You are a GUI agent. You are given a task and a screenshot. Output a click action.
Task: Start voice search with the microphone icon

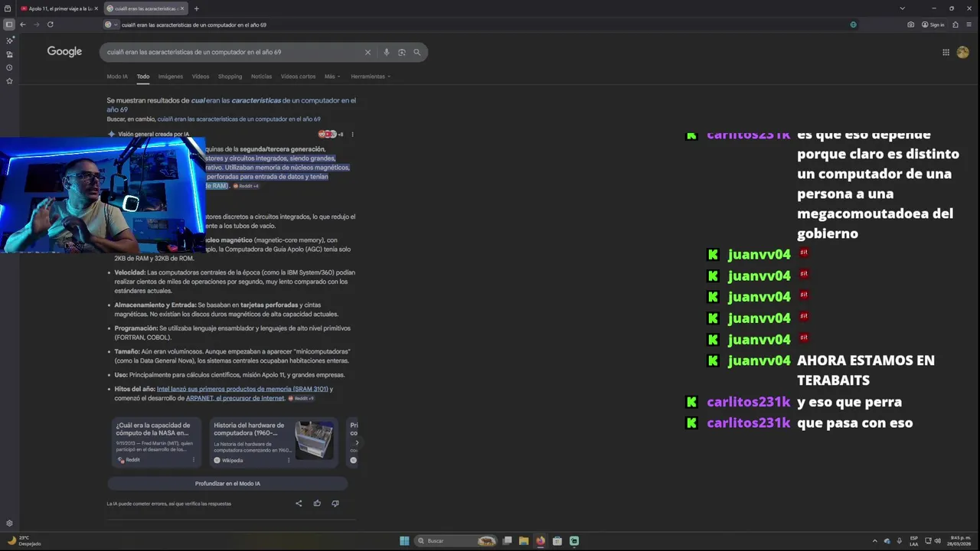click(x=386, y=52)
